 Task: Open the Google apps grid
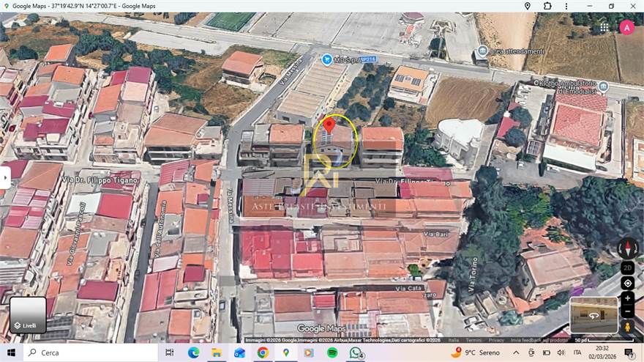604,28
